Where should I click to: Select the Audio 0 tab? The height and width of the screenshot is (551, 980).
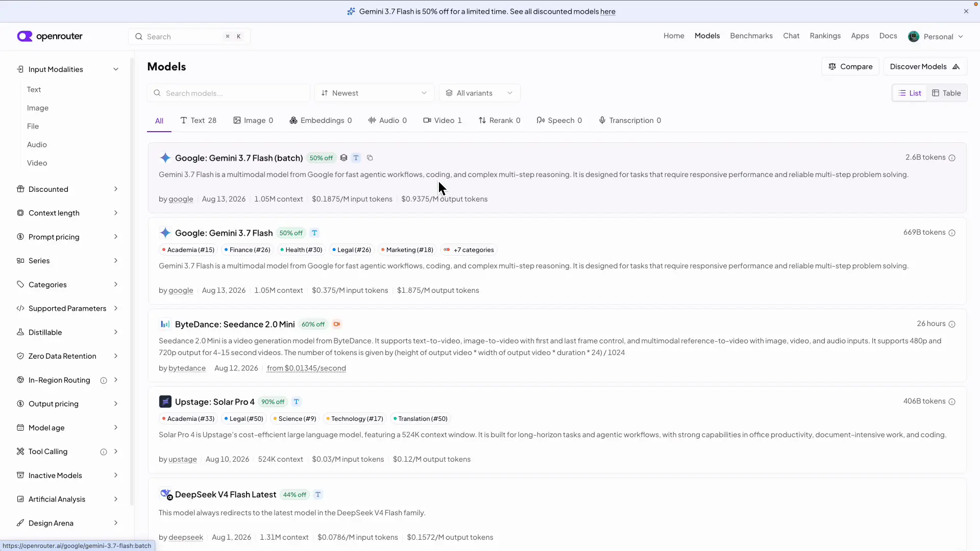387,120
